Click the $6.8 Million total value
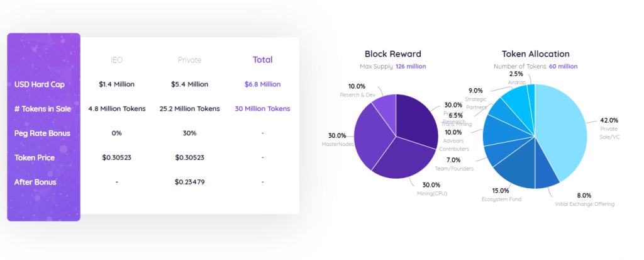The image size is (644, 260). (x=262, y=84)
